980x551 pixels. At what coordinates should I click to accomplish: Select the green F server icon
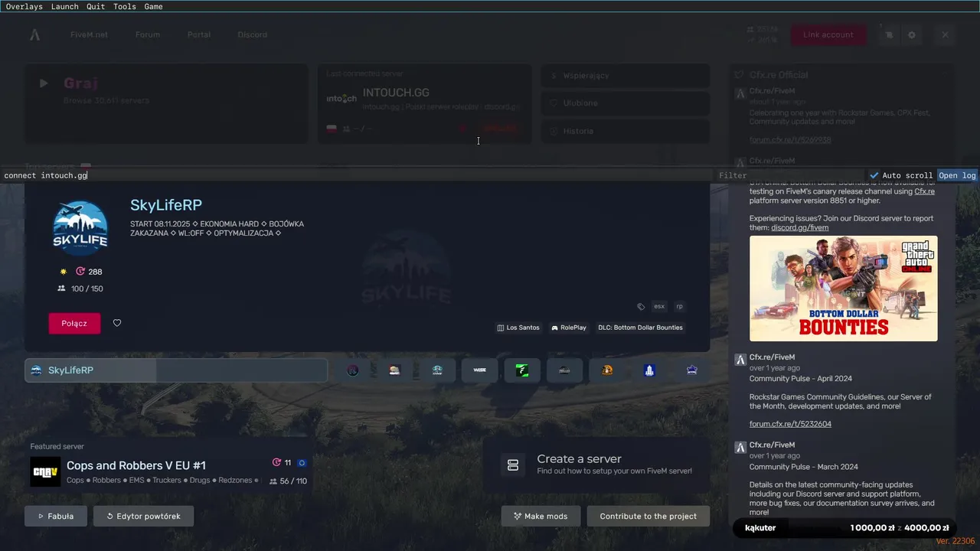pyautogui.click(x=522, y=370)
